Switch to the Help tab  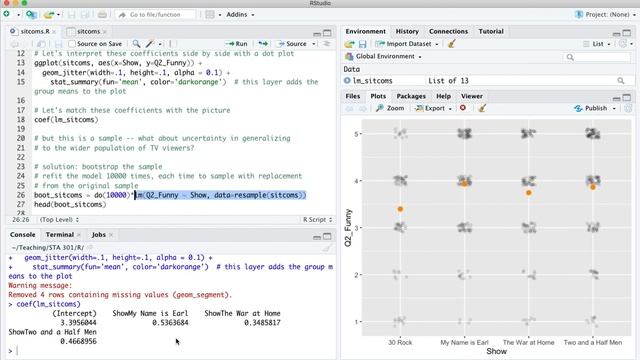pos(443,96)
